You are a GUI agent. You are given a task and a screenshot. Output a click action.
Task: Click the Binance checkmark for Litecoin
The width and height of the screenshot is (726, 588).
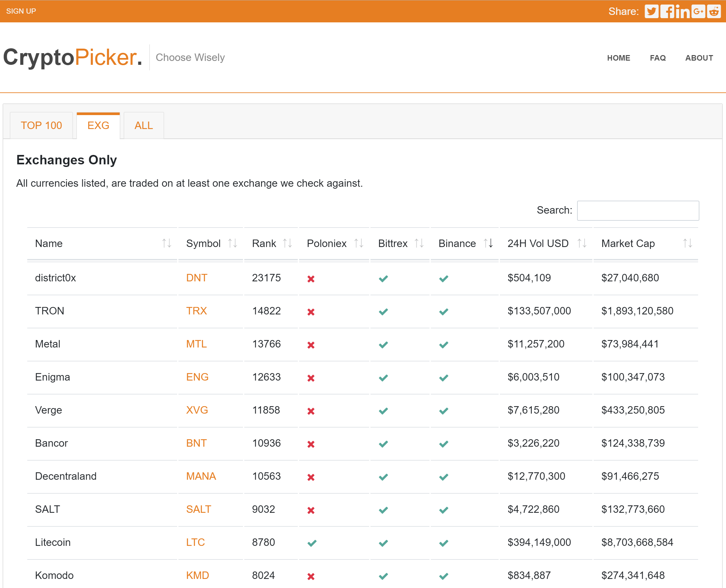click(x=443, y=543)
